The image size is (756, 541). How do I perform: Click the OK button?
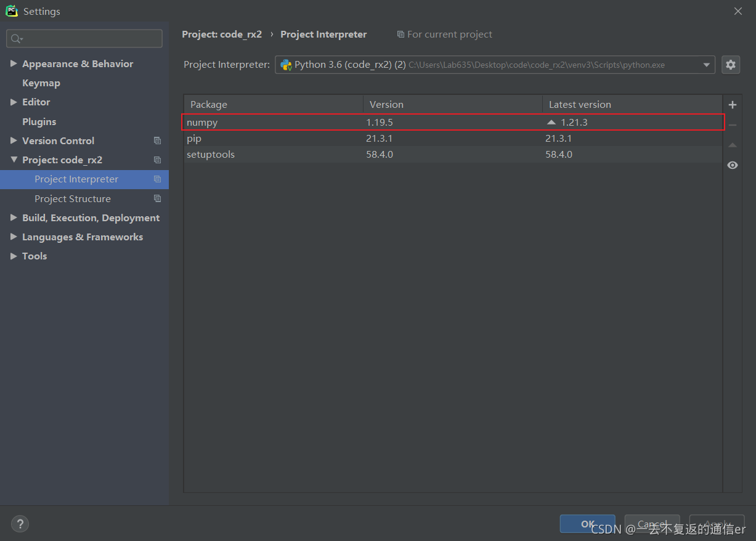click(x=587, y=524)
